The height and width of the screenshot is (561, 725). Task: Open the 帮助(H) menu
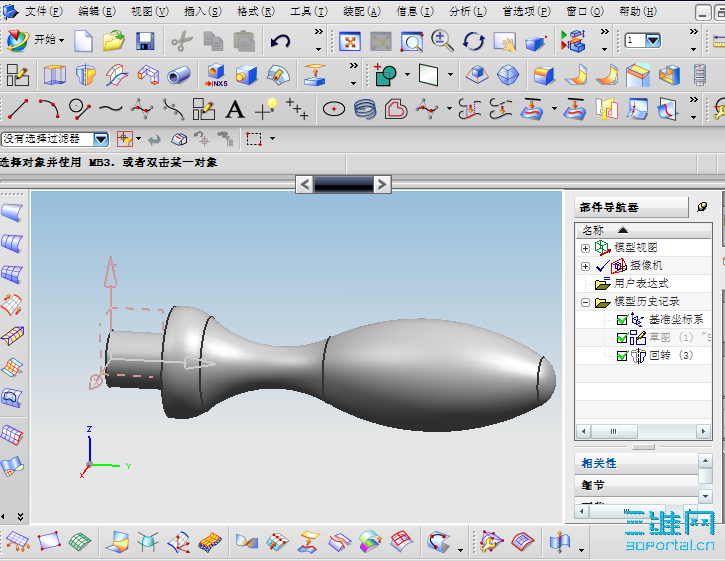(638, 12)
